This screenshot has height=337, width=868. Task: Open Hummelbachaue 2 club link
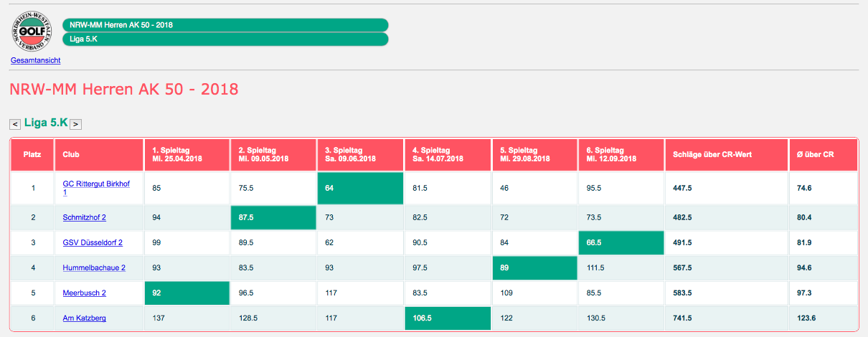pos(94,268)
